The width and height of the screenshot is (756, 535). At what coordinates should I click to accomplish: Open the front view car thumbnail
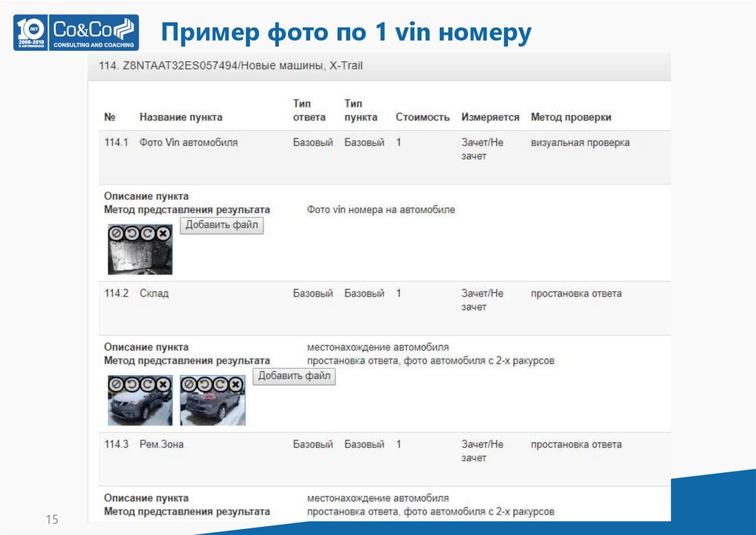tap(140, 409)
